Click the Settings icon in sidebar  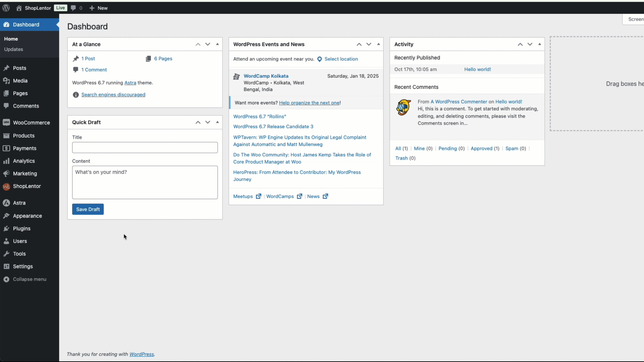click(6, 266)
